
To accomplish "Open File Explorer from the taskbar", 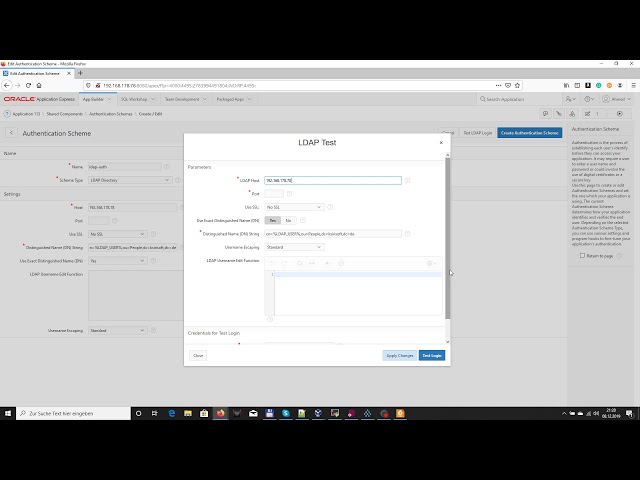I will coord(188,413).
